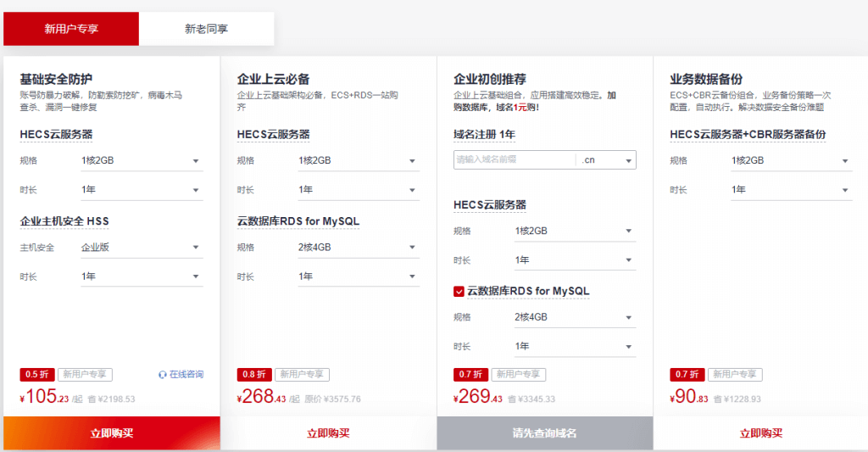
Task: Click 立即购买 for 企业上云必备
Action: pos(328,433)
